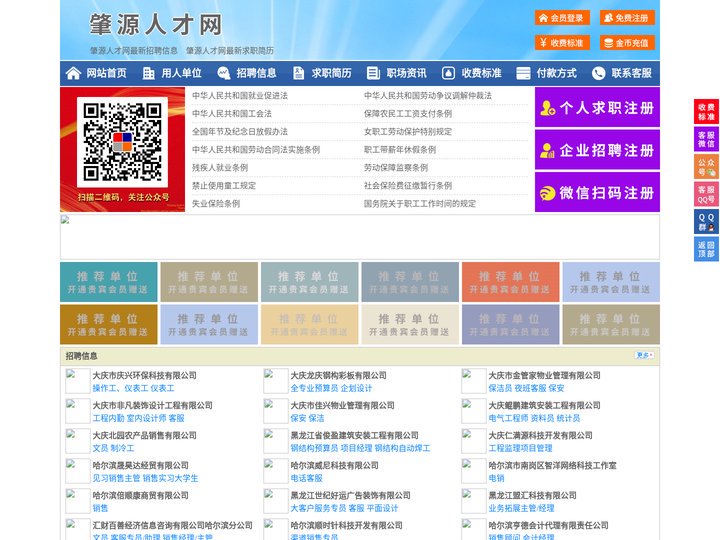This screenshot has height=540, width=720.
Task: Click the orange-red 推荐单位 banner
Action: tap(511, 282)
